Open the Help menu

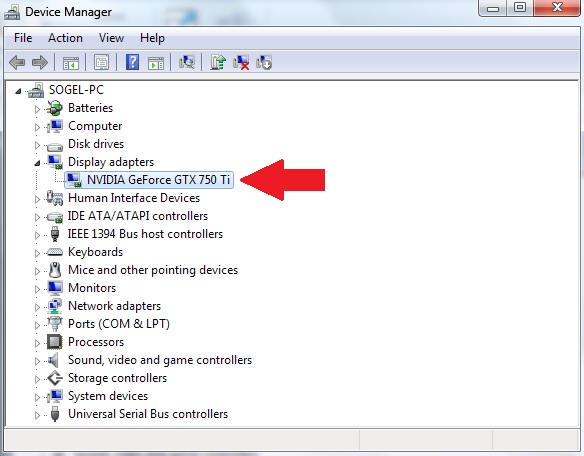pos(152,38)
